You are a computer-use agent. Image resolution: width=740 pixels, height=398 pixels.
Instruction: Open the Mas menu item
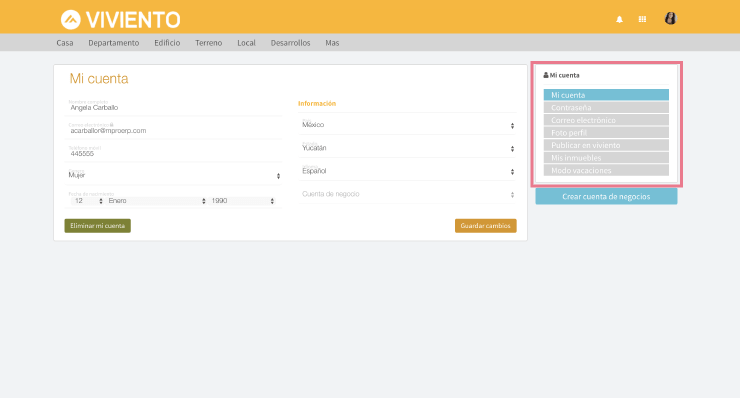coord(332,43)
